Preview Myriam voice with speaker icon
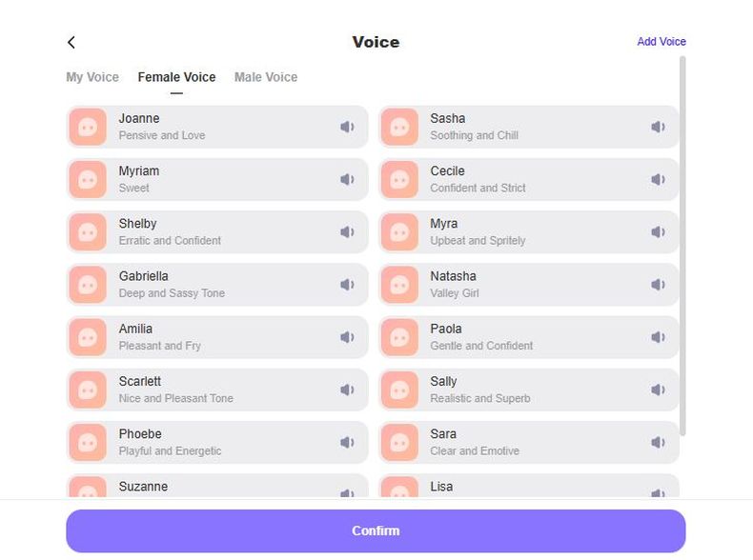The image size is (753, 560). pyautogui.click(x=347, y=179)
